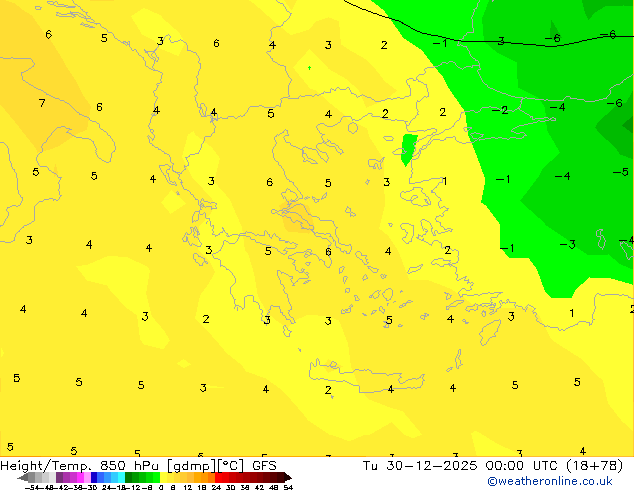Pick the dark blue swatch on the color scale
Image resolution: width=634 pixels, height=490 pixels.
[x=94, y=477]
